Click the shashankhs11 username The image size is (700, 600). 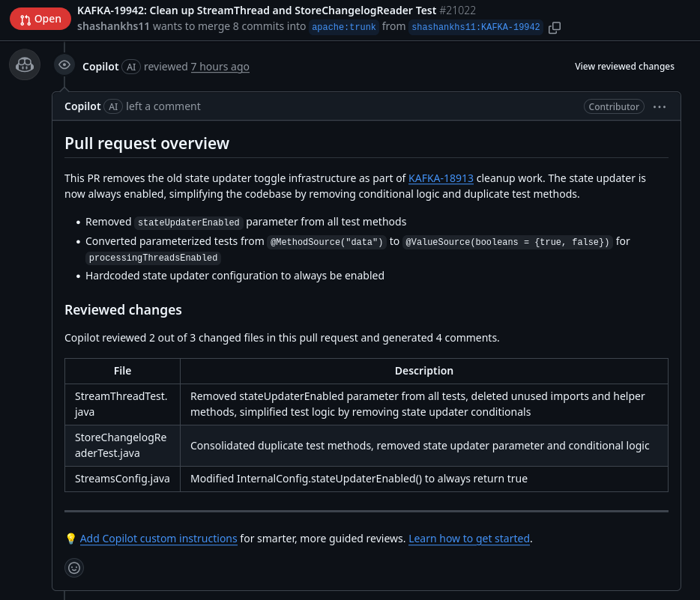[x=113, y=25]
